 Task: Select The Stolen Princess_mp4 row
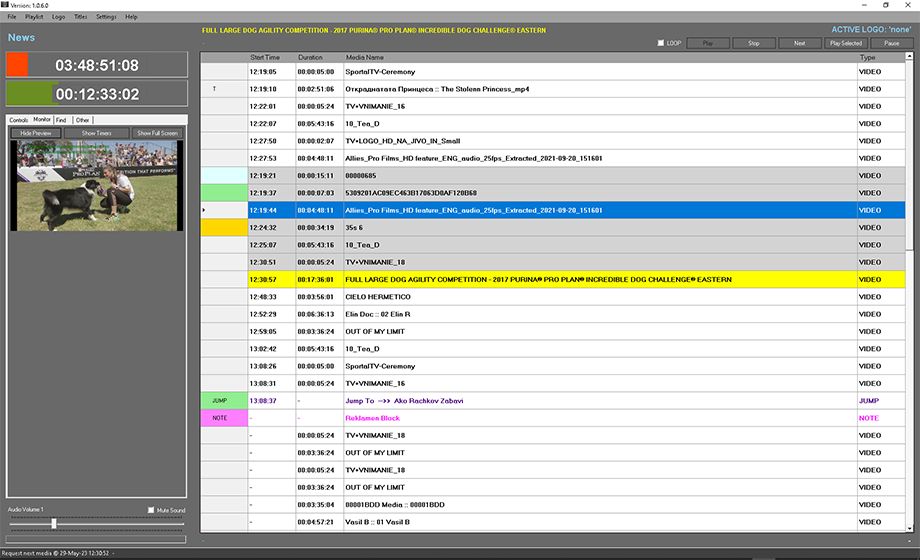(553, 89)
